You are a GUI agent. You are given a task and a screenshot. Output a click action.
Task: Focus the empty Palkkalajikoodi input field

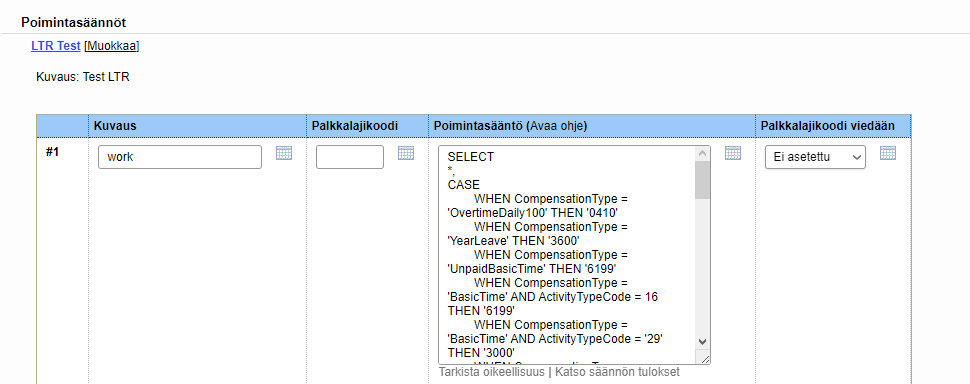pos(350,157)
